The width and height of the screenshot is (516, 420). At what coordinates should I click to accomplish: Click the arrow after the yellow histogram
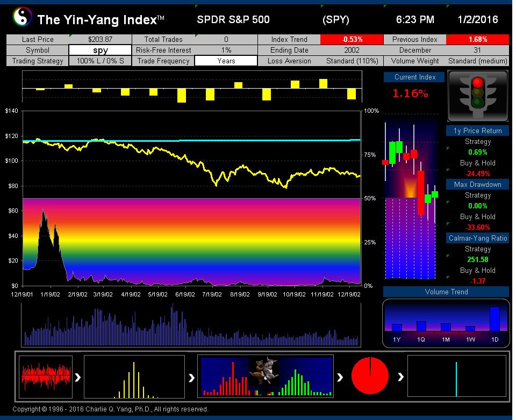click(191, 378)
